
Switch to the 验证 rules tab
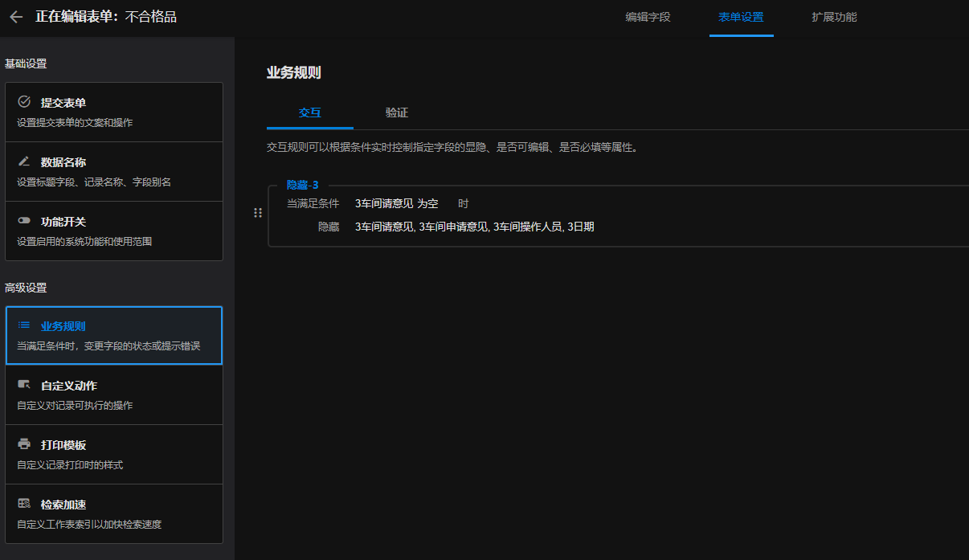397,112
